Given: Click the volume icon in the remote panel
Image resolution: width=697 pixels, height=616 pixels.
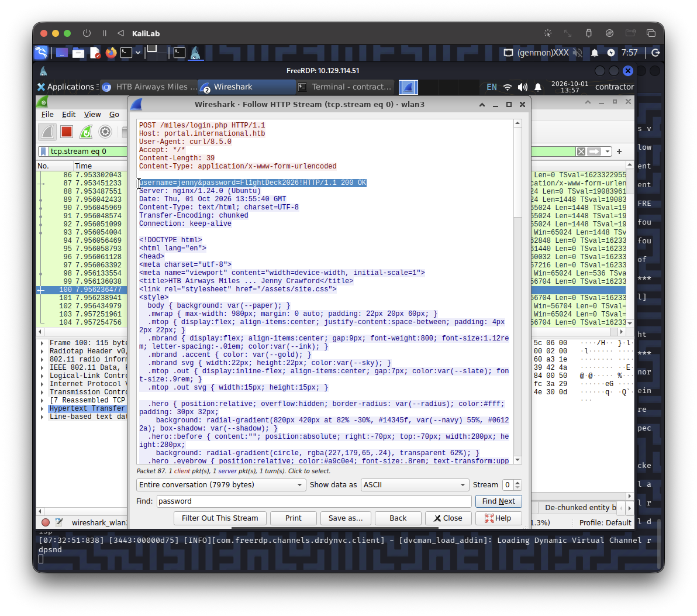Looking at the screenshot, I should click(522, 87).
